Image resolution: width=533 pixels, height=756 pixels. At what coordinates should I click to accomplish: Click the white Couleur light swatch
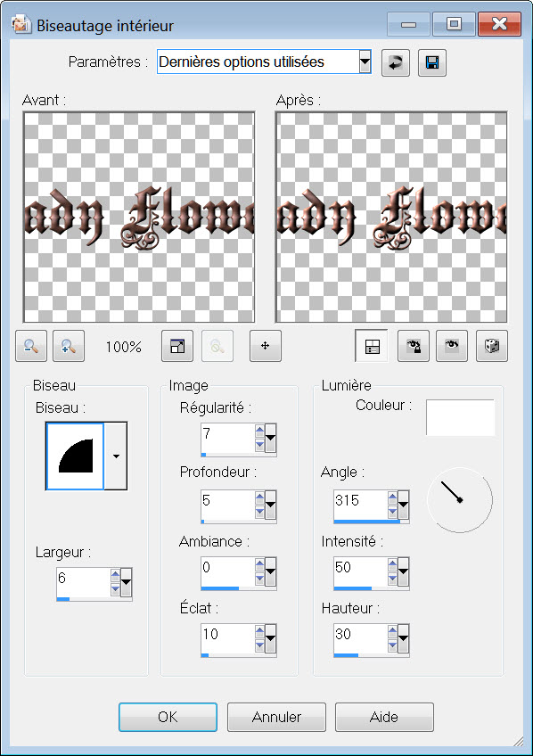pyautogui.click(x=460, y=417)
